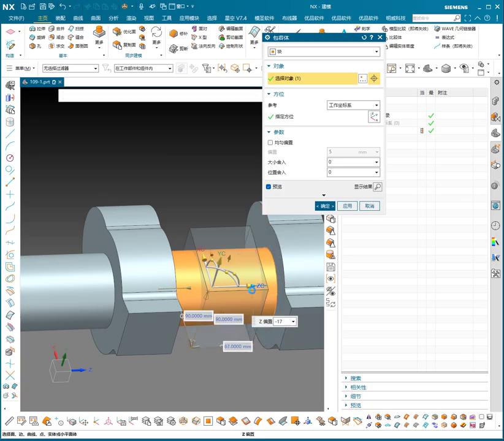
Task: Click the 拉伸 (Extrude) tool icon
Action: coord(33,29)
